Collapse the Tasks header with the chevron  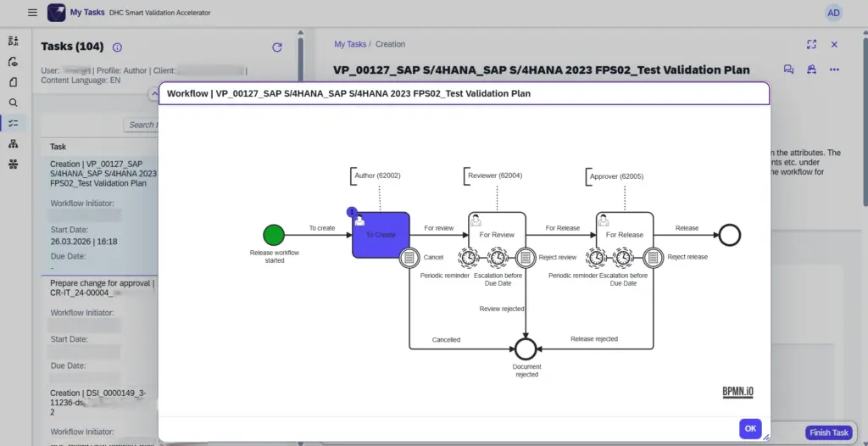[153, 94]
